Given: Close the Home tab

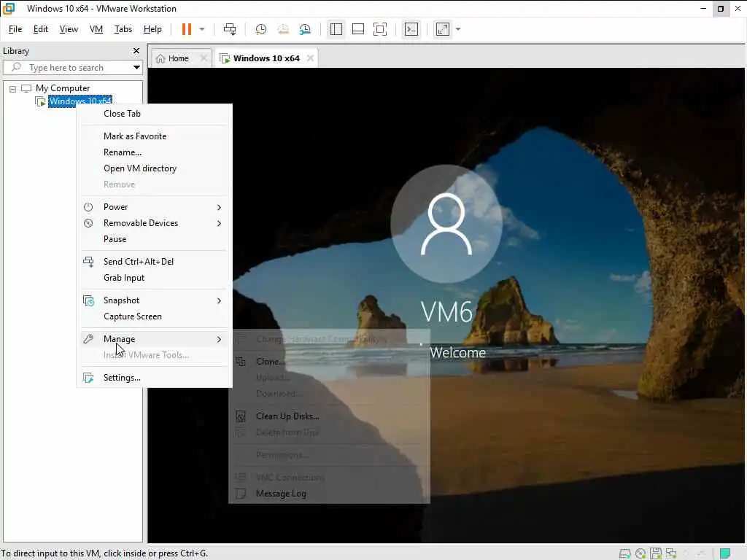Looking at the screenshot, I should pyautogui.click(x=204, y=58).
